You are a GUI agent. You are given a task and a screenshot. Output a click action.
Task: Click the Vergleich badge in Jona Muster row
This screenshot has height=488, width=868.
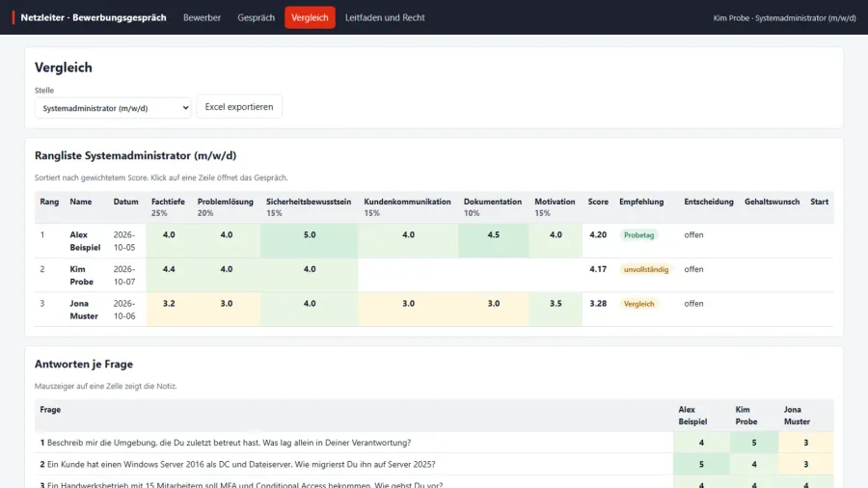638,304
